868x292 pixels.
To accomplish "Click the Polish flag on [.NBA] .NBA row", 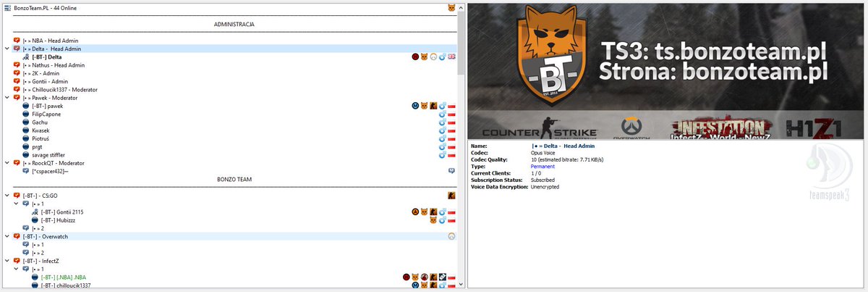I will pyautogui.click(x=451, y=277).
